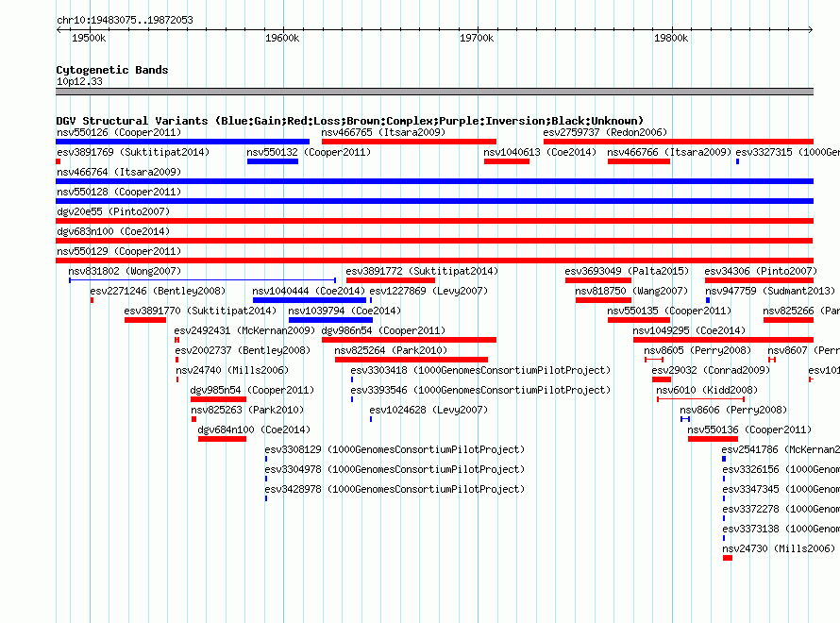Click the 10p12.33 cytogenetic band label
The height and width of the screenshot is (623, 840).
(x=79, y=81)
